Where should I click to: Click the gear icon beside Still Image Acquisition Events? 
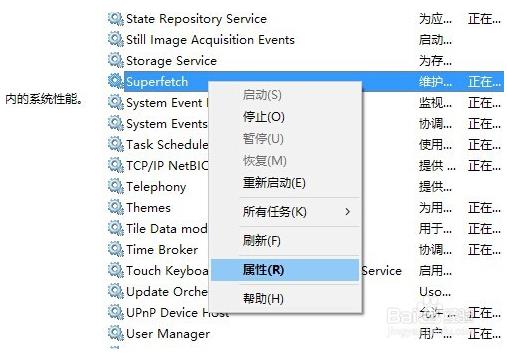tap(116, 40)
